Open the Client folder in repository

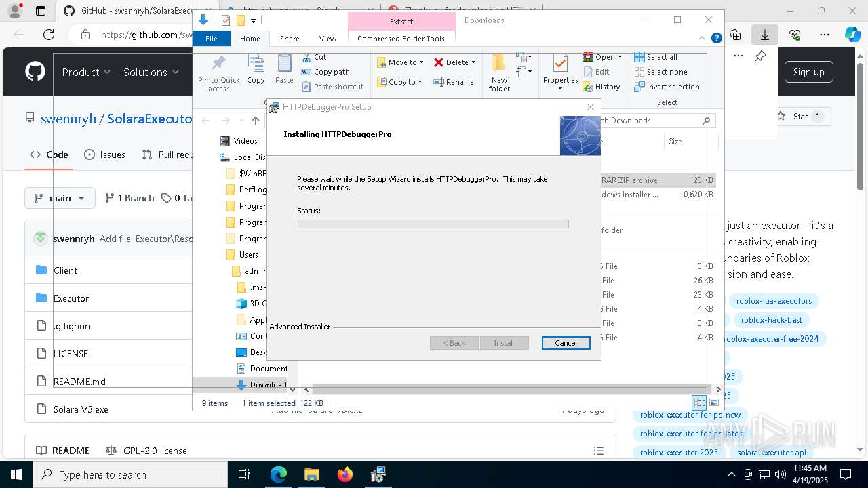point(65,270)
